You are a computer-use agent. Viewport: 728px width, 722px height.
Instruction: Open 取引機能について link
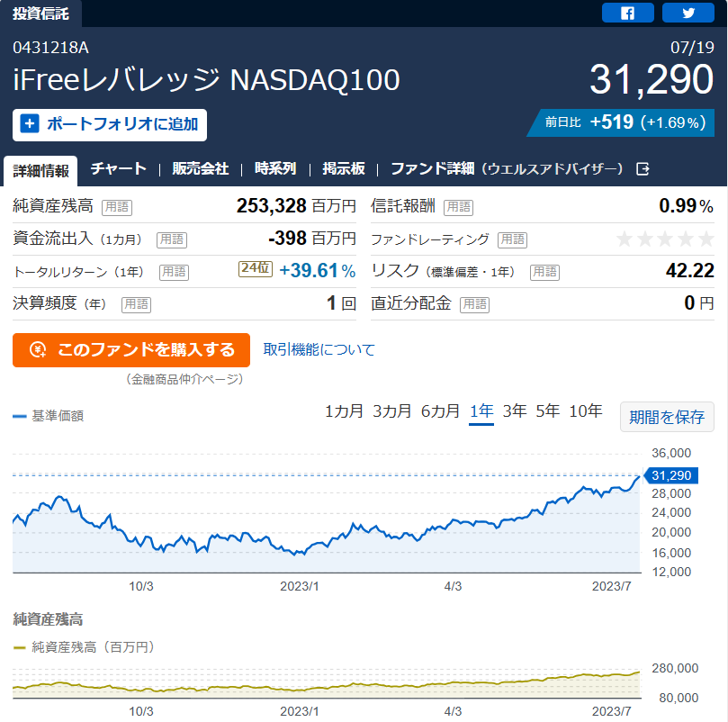pos(319,349)
